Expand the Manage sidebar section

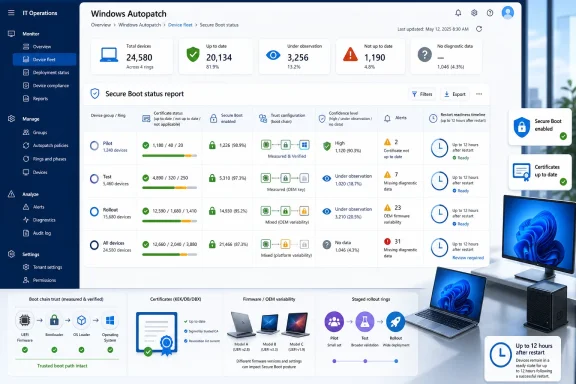click(31, 119)
